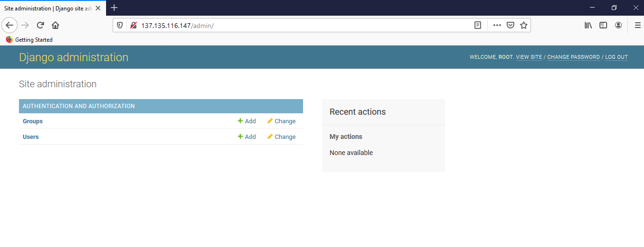Screen dimensions: 644x247
Task: Show connection not secure padlock info
Action: (x=133, y=25)
